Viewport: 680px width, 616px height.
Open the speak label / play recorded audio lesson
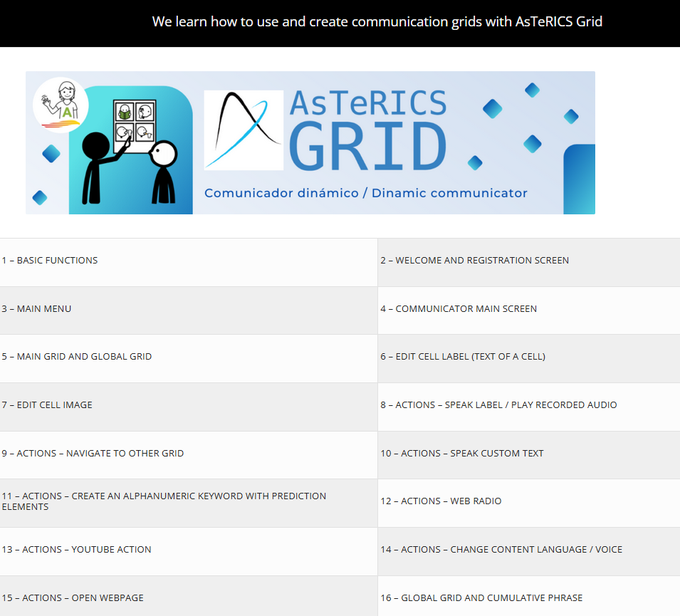click(x=498, y=404)
